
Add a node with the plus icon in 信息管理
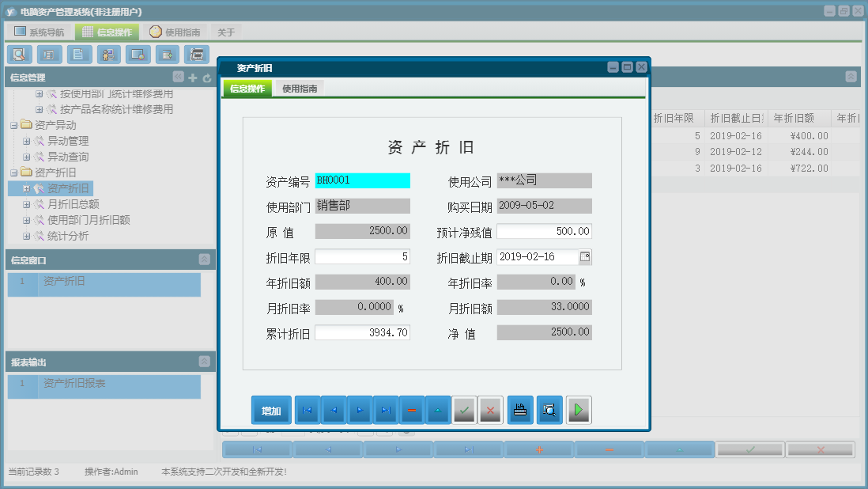coord(192,78)
